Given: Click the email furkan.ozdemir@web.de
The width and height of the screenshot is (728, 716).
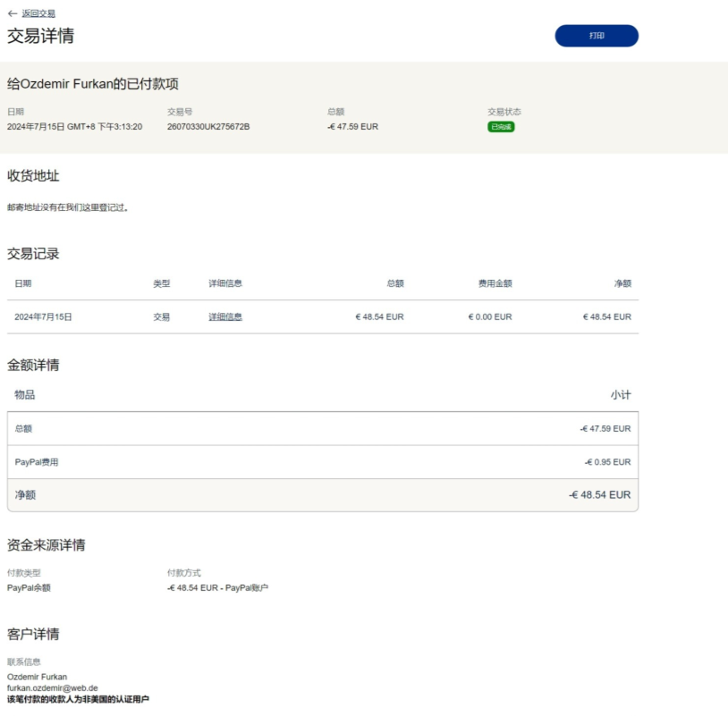Looking at the screenshot, I should (x=53, y=688).
